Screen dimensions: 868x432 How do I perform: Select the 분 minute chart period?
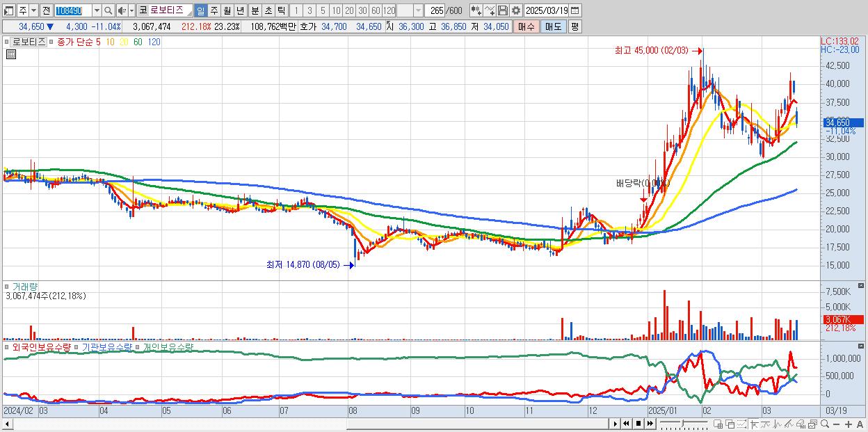click(255, 11)
